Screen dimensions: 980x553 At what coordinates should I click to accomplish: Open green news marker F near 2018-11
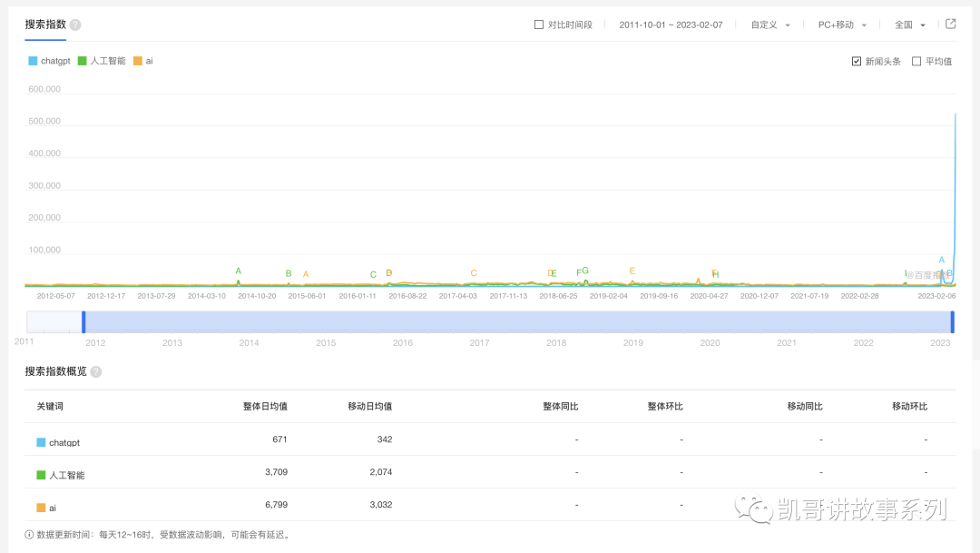578,272
